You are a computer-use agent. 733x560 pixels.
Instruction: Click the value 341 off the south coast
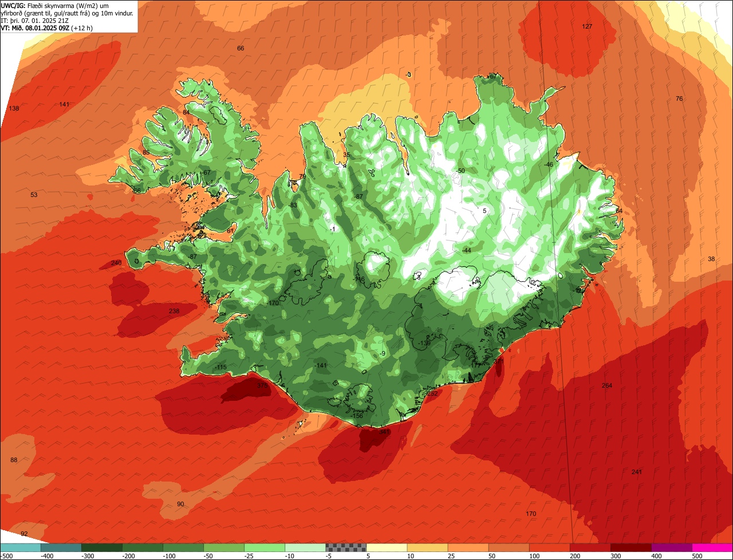(384, 432)
